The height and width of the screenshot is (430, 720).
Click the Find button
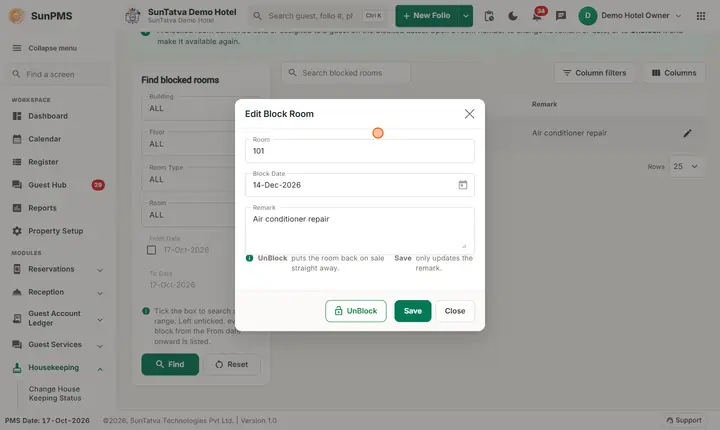170,364
